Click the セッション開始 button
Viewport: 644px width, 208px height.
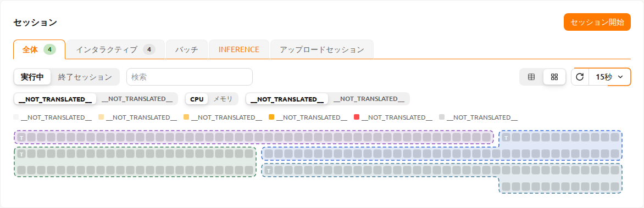click(x=597, y=22)
